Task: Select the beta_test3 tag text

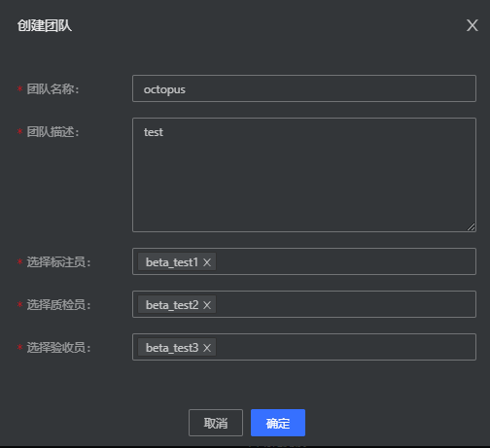Action: [x=172, y=348]
